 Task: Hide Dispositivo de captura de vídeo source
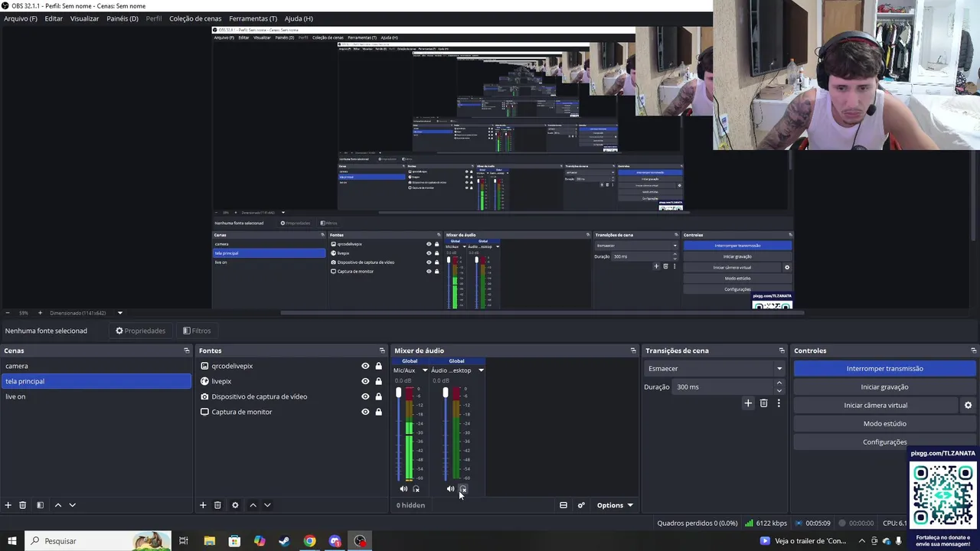(x=365, y=396)
